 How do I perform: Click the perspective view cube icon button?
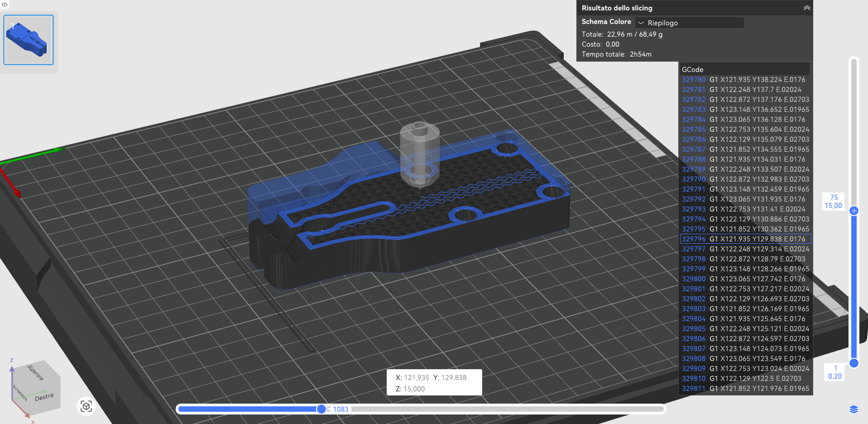tap(86, 406)
